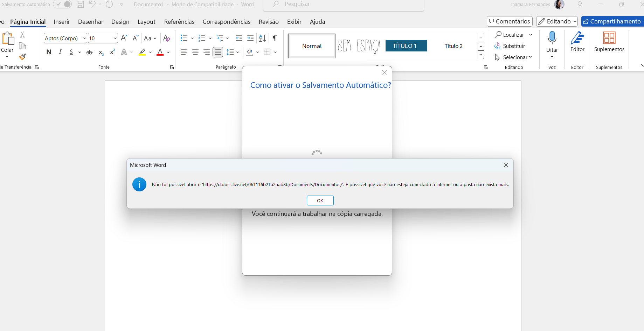
Task: Activate the Format Painter brush
Action: click(x=22, y=57)
